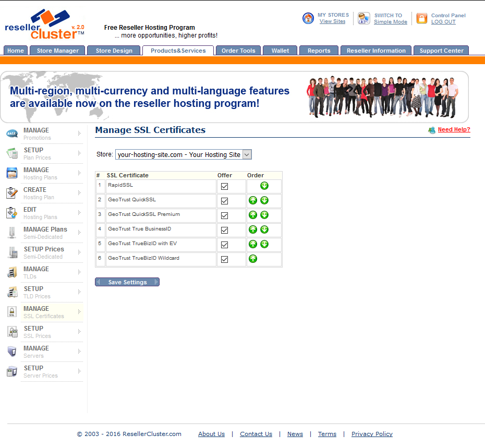Click the Switch to Simple Mode icon
The height and width of the screenshot is (448, 485).
364,18
